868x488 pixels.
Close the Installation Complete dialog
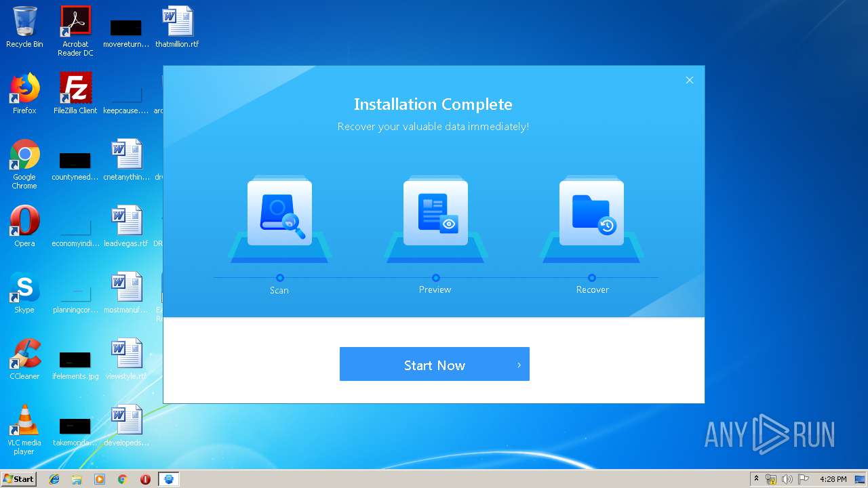point(689,80)
